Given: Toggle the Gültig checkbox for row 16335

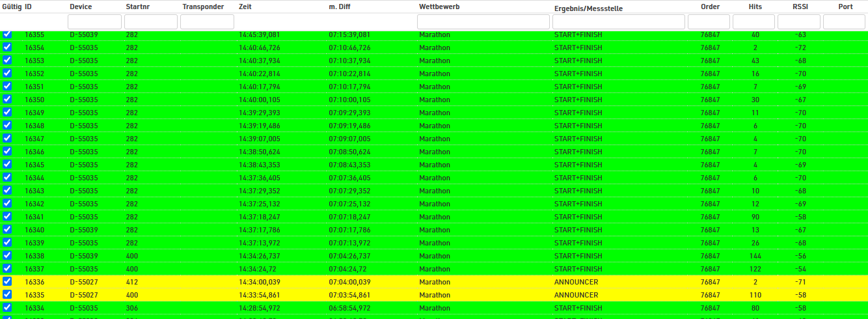Looking at the screenshot, I should 7,295.
